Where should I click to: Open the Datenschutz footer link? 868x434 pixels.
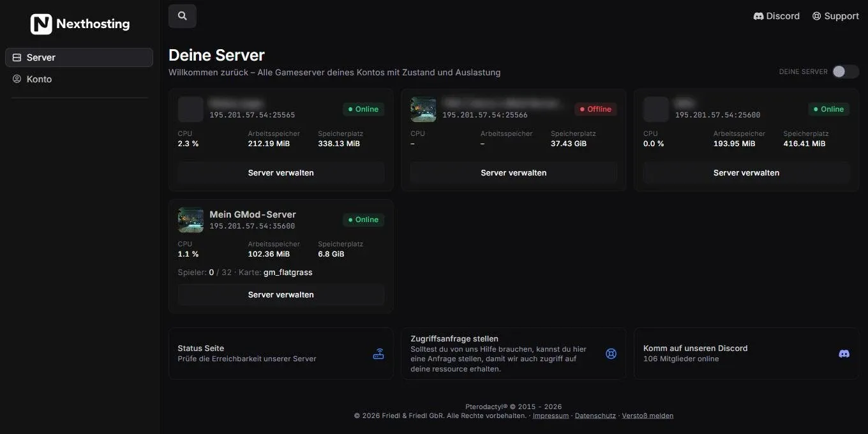[x=595, y=415]
